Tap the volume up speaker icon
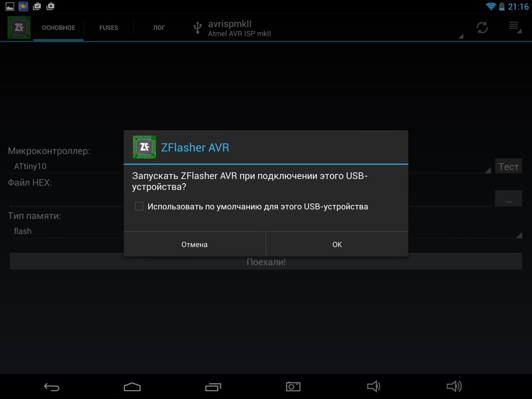The width and height of the screenshot is (532, 399). pyautogui.click(x=454, y=386)
